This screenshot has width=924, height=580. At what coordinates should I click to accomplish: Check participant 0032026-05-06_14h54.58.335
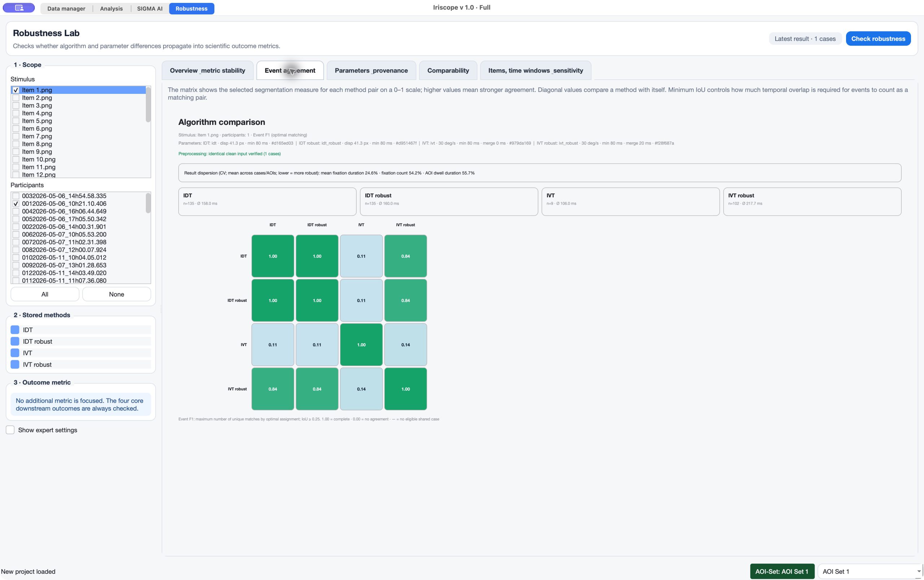[x=16, y=196]
